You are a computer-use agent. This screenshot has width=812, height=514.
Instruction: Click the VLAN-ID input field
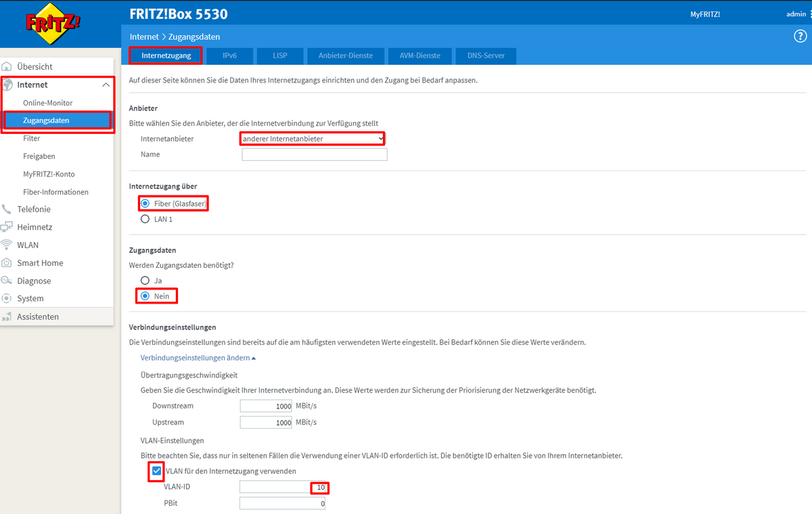tap(284, 487)
